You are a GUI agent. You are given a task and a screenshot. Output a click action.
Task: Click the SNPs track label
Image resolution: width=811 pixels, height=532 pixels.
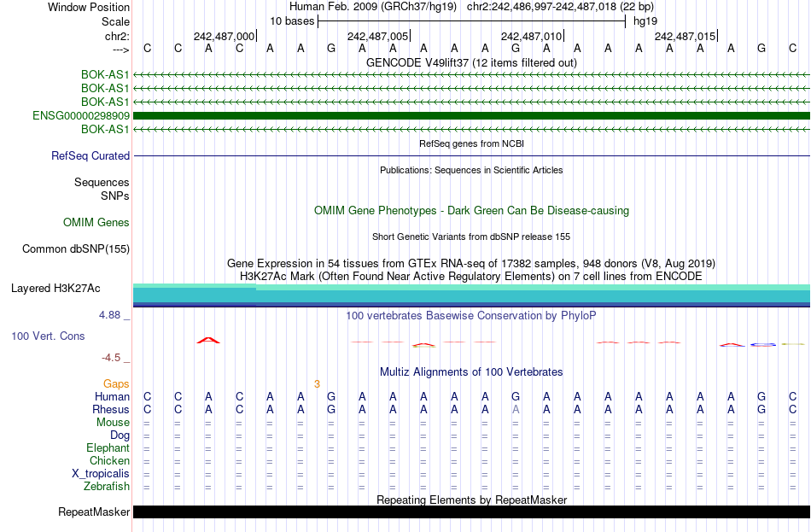coord(115,196)
